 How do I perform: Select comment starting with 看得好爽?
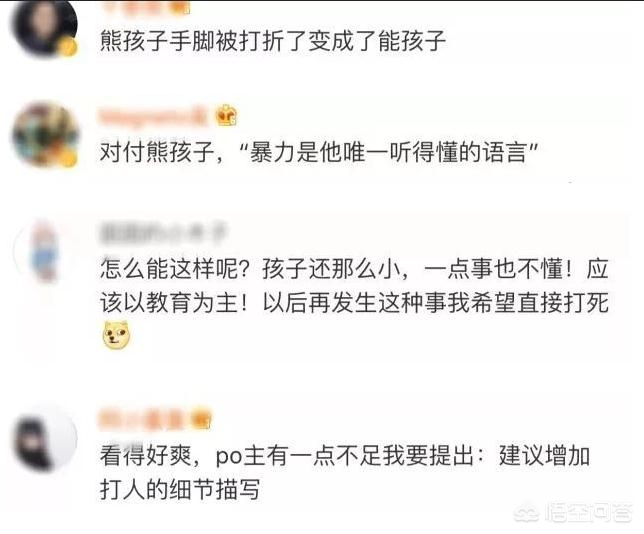[345, 472]
